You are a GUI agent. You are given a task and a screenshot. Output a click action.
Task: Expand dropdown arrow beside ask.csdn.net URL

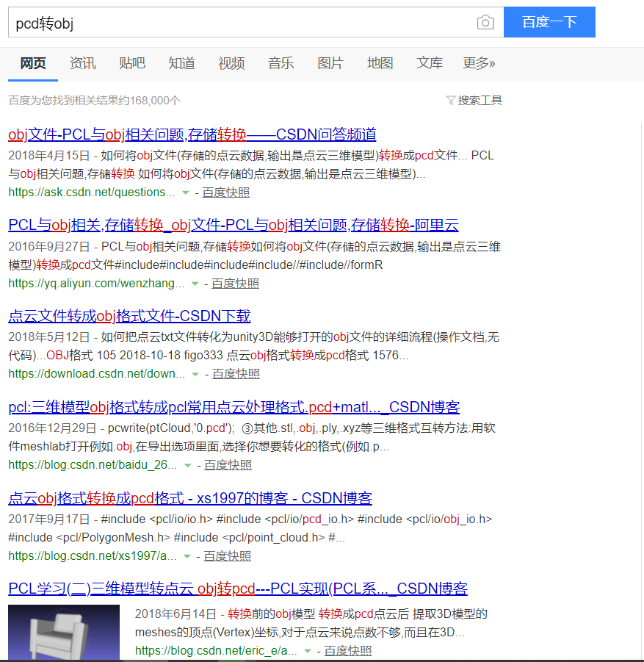point(185,193)
